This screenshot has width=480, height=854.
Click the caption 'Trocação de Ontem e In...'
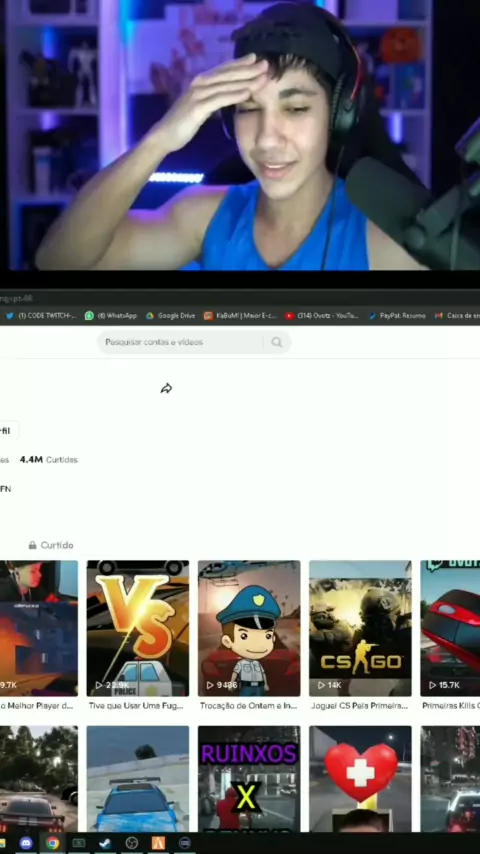[248, 705]
